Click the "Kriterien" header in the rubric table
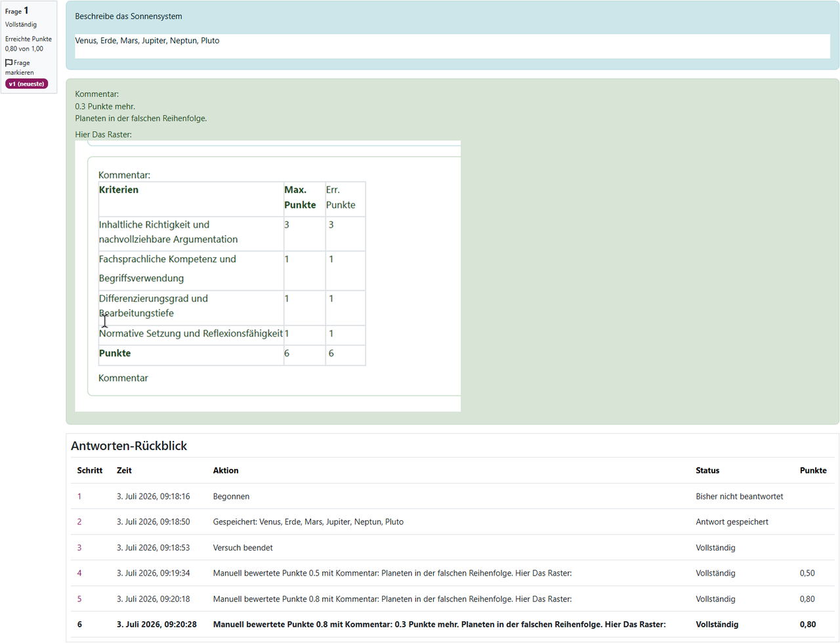 tap(119, 190)
